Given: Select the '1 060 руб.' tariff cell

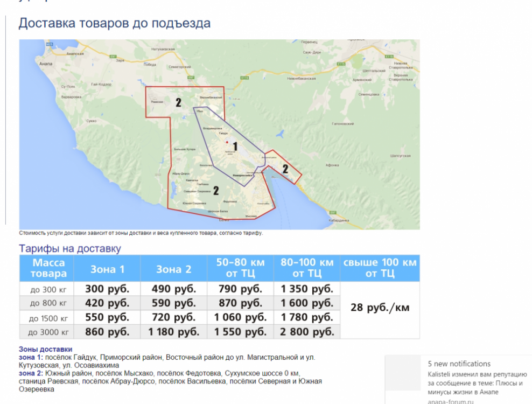Looking at the screenshot, I should click(x=240, y=317).
